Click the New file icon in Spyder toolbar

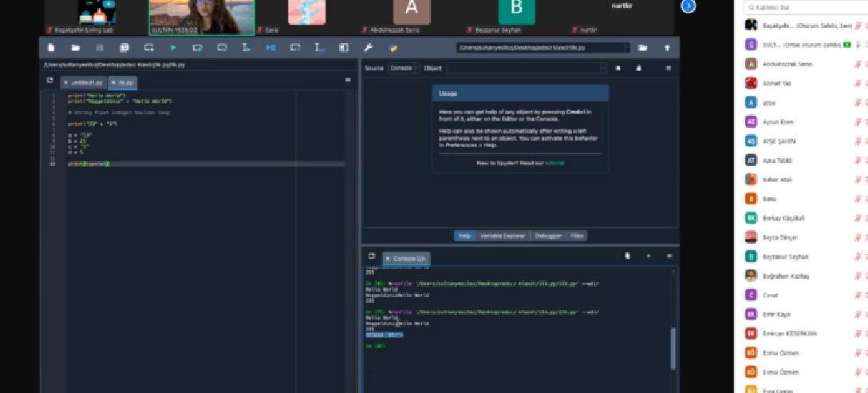[x=51, y=48]
